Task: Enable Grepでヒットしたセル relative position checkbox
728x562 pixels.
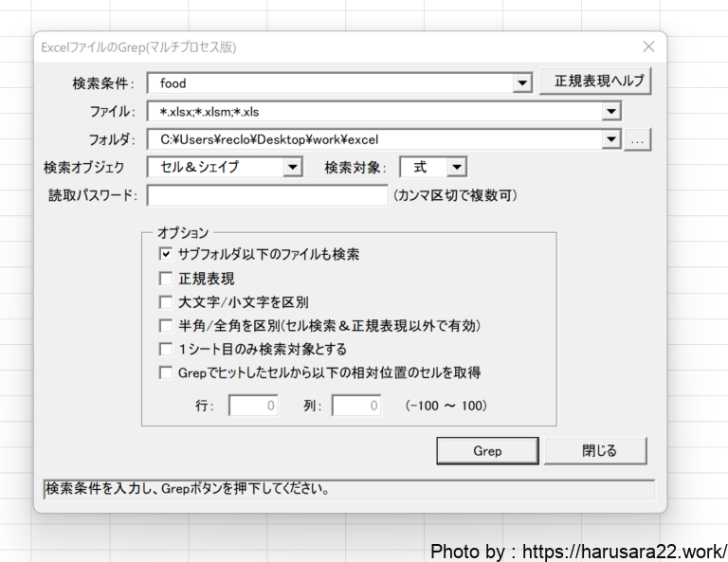Action: coord(166,372)
